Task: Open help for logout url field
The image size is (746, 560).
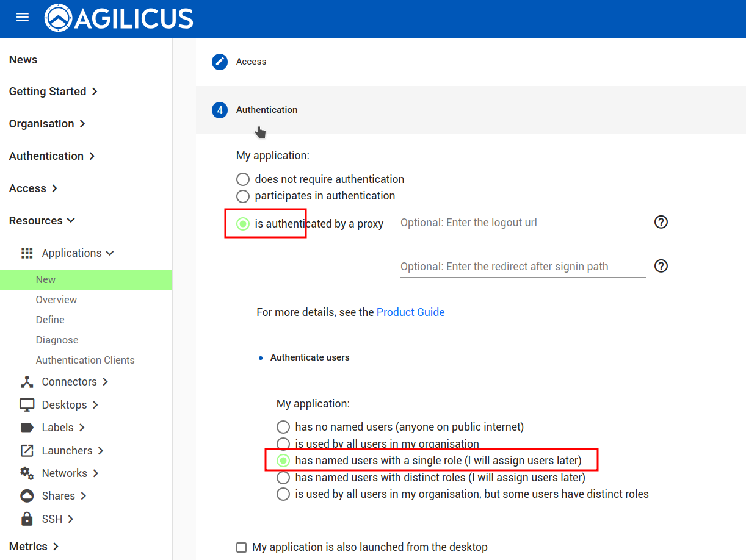Action: (661, 222)
